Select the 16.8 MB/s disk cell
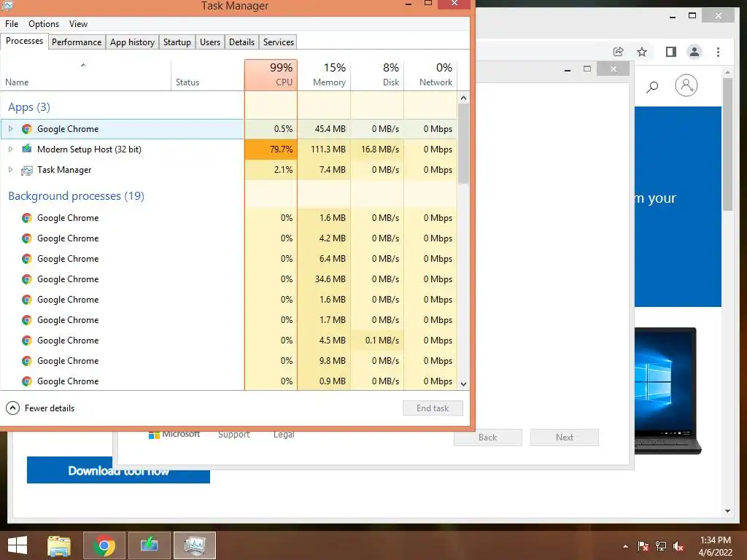The height and width of the screenshot is (560, 747). point(377,149)
